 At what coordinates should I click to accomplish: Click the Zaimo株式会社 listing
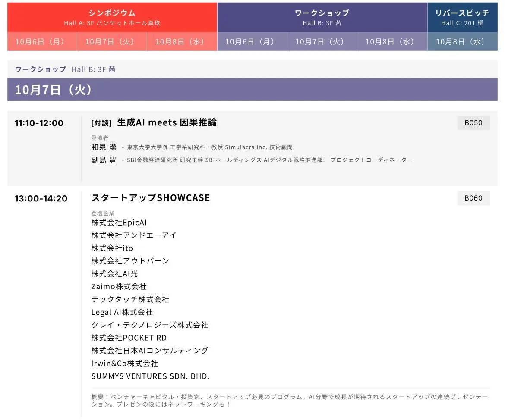tap(118, 286)
